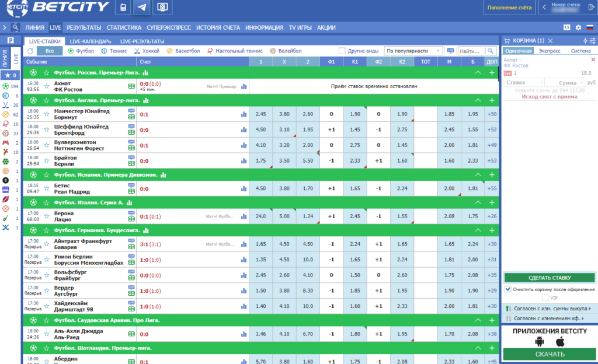Open +50 extra markets for Манчестер Юнайтед match

(x=492, y=114)
